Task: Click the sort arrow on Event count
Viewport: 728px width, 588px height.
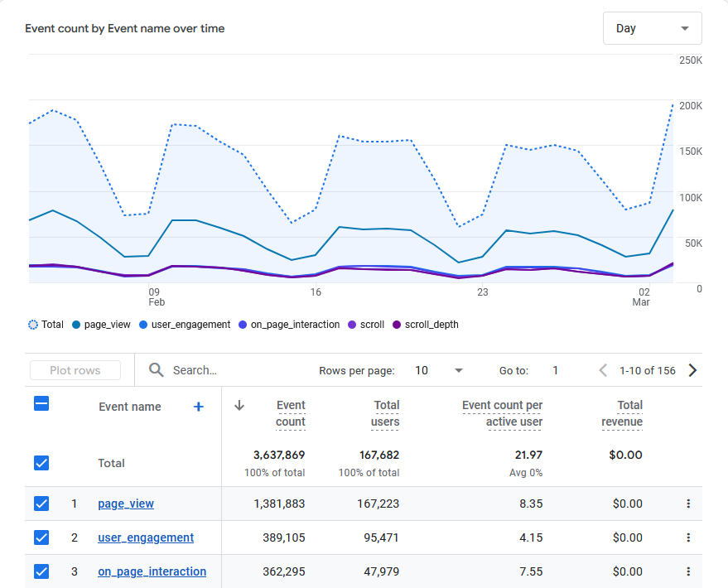Action: (239, 406)
